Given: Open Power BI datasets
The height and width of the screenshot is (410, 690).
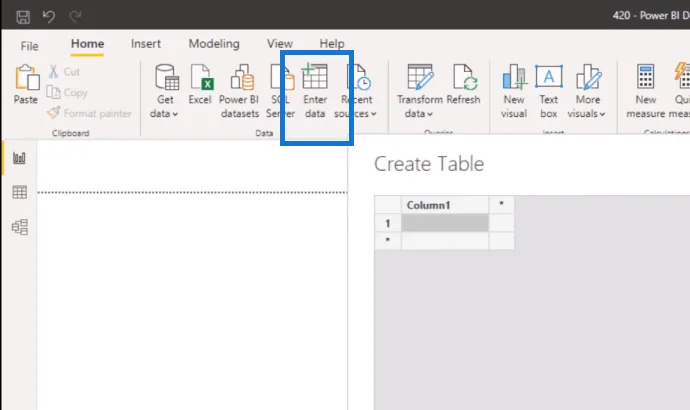Looking at the screenshot, I should click(239, 91).
